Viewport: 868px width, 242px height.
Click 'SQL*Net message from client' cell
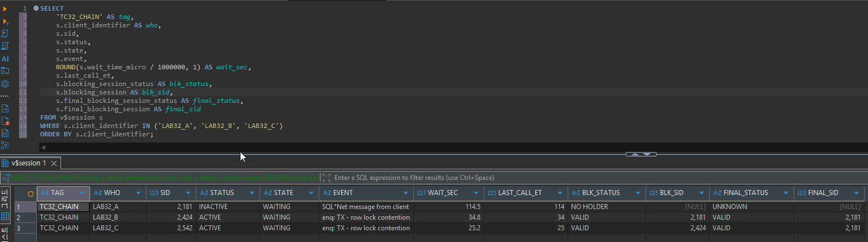(x=366, y=207)
